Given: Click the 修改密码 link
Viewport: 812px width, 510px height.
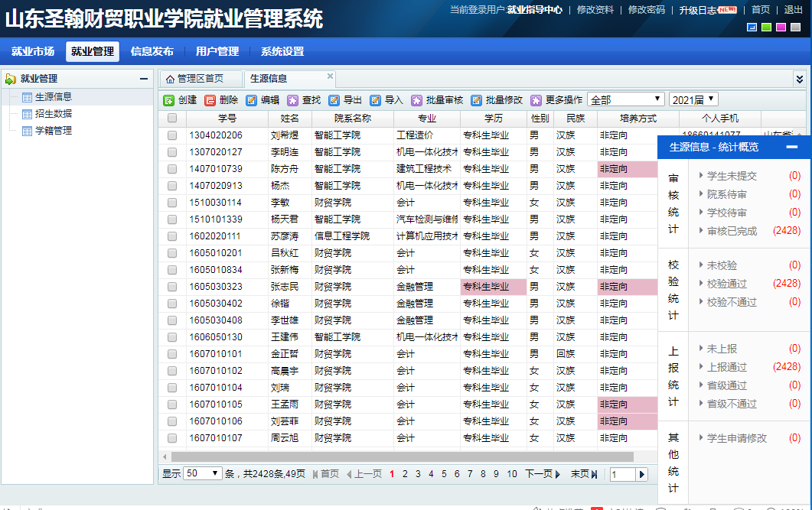Looking at the screenshot, I should click(646, 10).
